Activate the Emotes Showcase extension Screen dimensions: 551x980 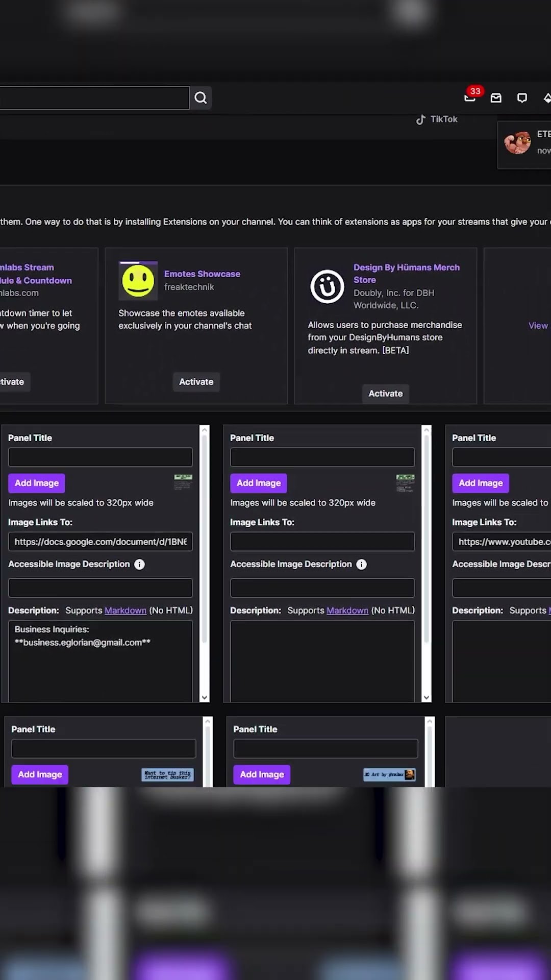pyautogui.click(x=196, y=382)
